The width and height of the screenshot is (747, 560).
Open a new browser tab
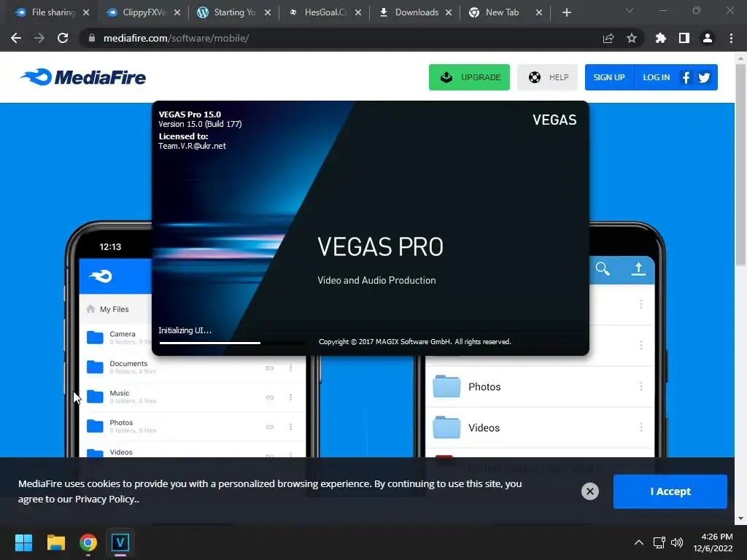click(566, 12)
